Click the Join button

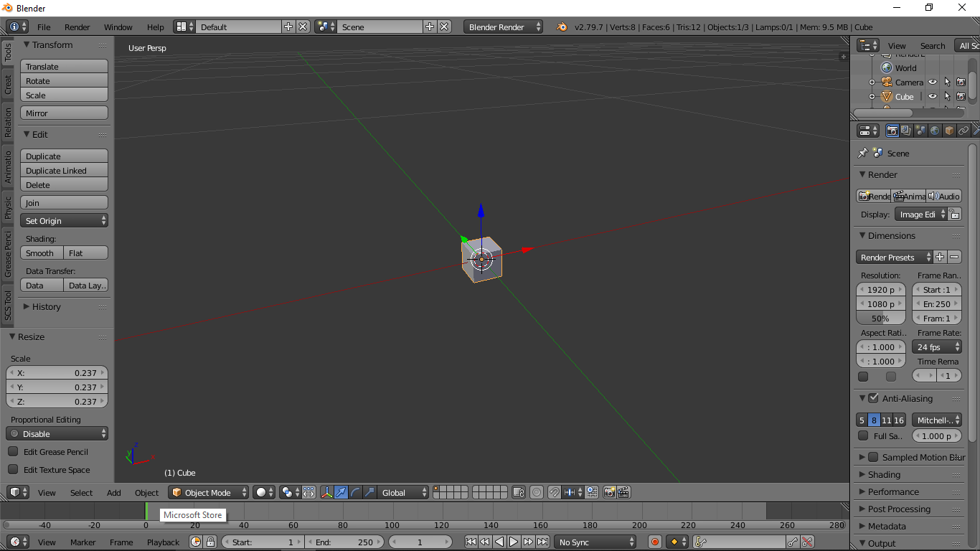point(65,202)
